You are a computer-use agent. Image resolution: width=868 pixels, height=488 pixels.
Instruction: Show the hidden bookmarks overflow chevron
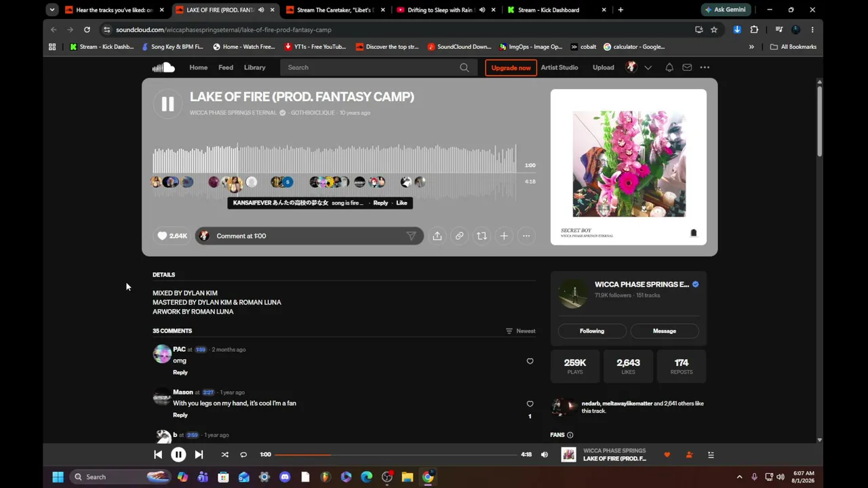pyautogui.click(x=751, y=47)
